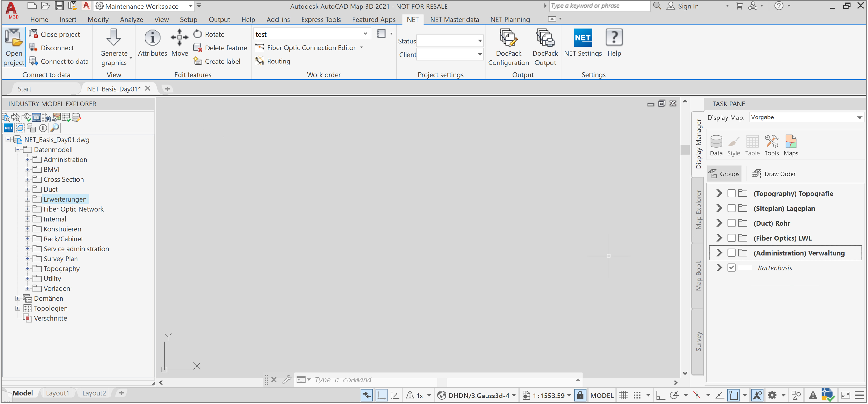The width and height of the screenshot is (868, 404).
Task: Click the magnifier icon in Industry Model Explorer
Action: point(55,128)
